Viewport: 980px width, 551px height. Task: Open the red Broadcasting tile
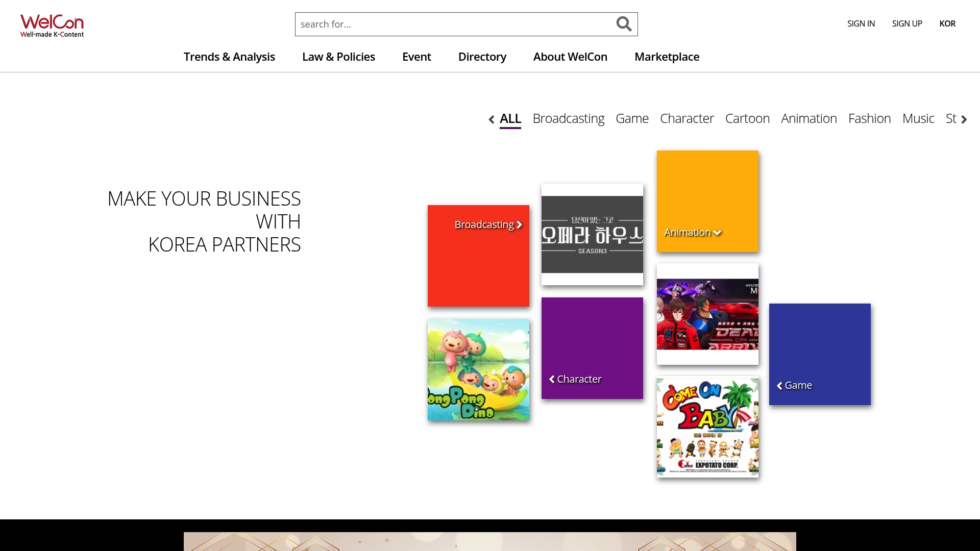478,256
